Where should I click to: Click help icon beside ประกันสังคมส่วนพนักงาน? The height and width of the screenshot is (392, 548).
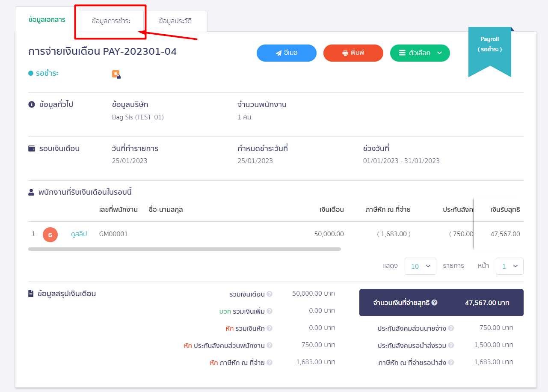[270, 345]
